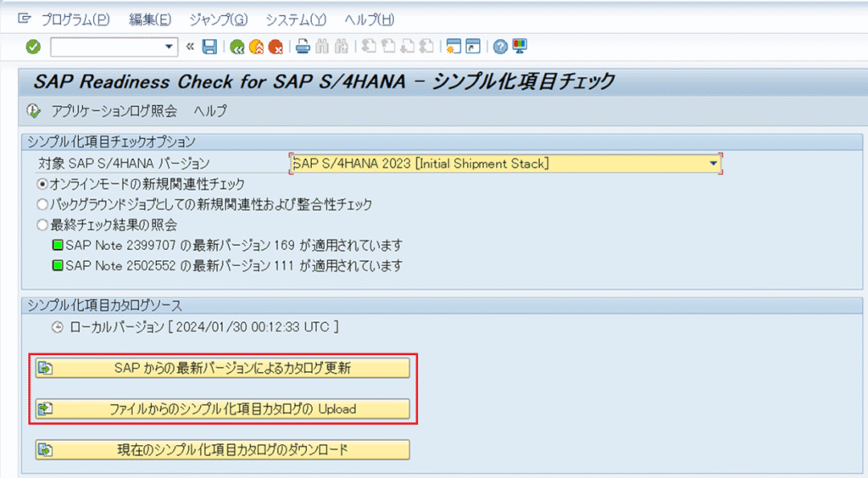Click the Find Next binoculars icon

342,47
